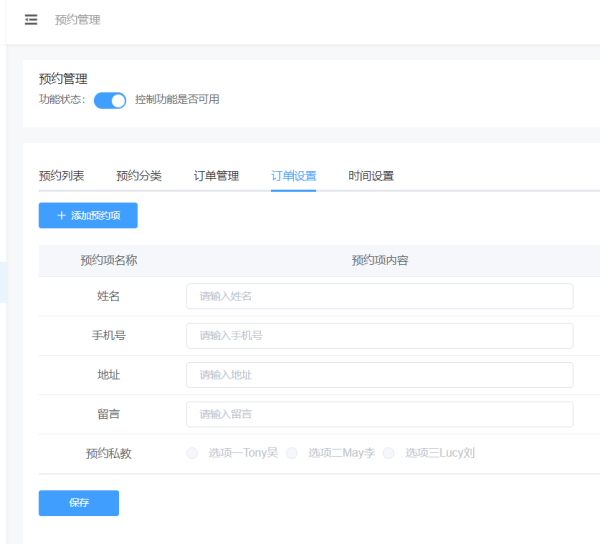The height and width of the screenshot is (544, 600).
Task: Open the 预约分类 tab
Action: (x=139, y=176)
